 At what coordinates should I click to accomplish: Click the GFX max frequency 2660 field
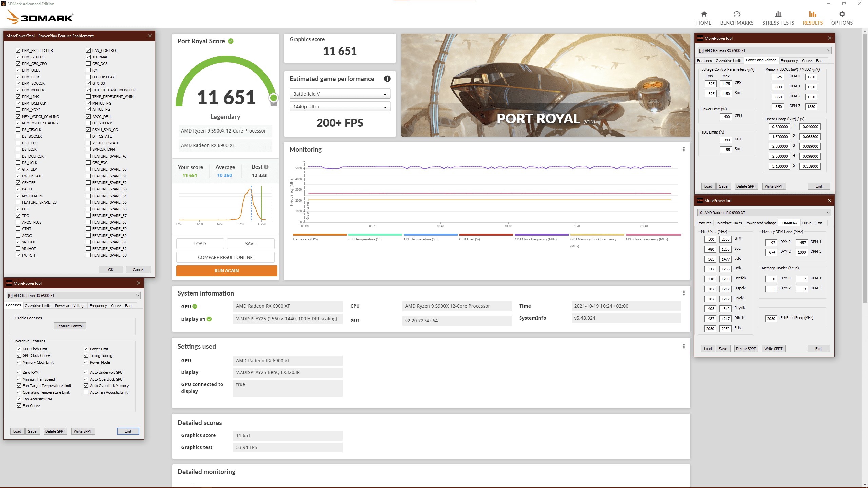click(x=725, y=239)
